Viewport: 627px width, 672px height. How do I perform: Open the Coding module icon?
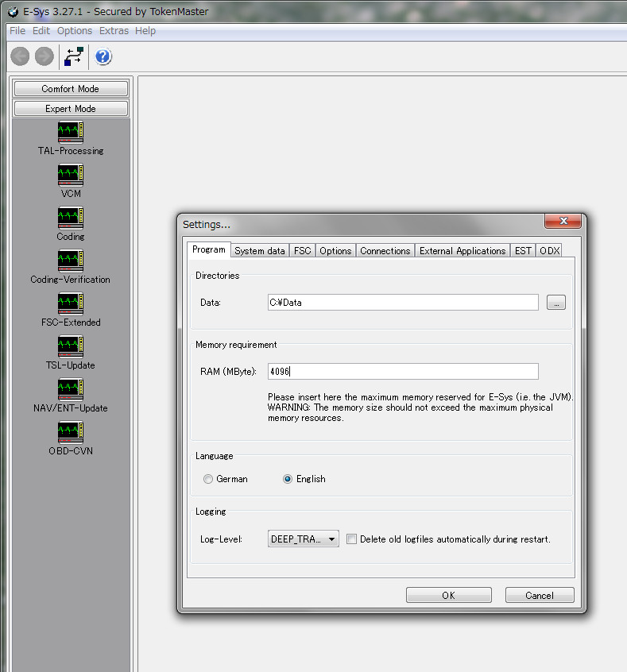coord(71,218)
